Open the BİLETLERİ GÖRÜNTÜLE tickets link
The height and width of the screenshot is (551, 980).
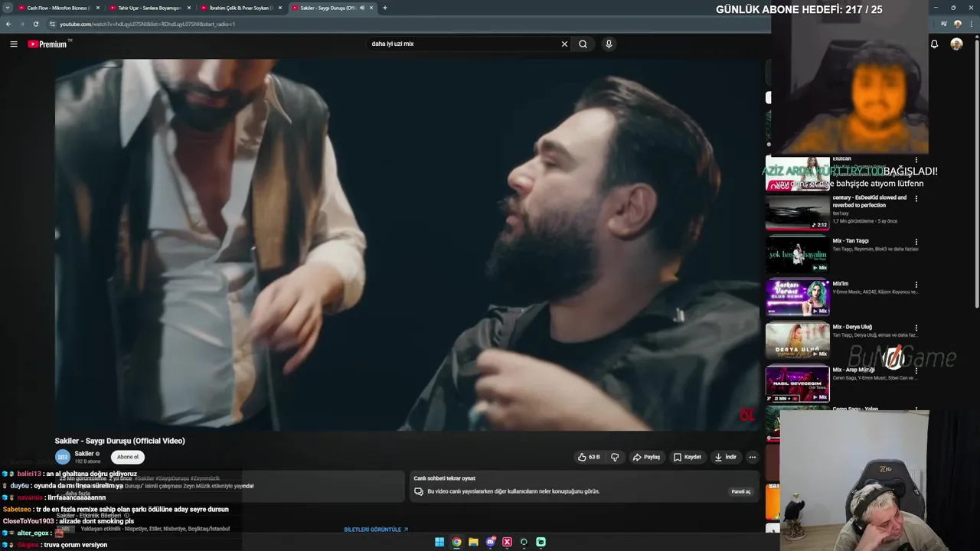[376, 530]
